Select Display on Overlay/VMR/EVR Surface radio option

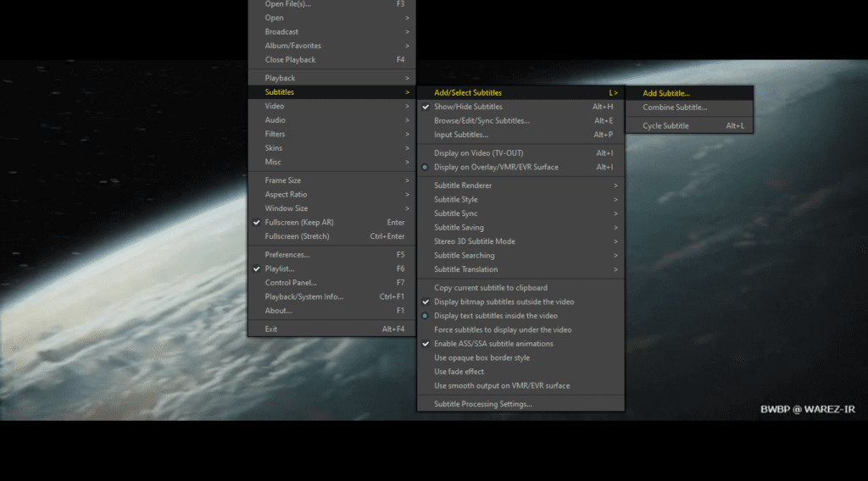(496, 167)
